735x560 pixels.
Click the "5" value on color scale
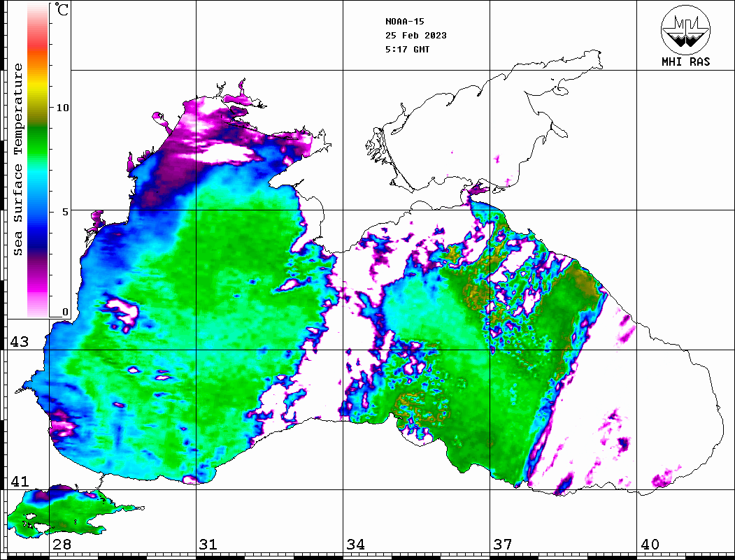point(65,212)
